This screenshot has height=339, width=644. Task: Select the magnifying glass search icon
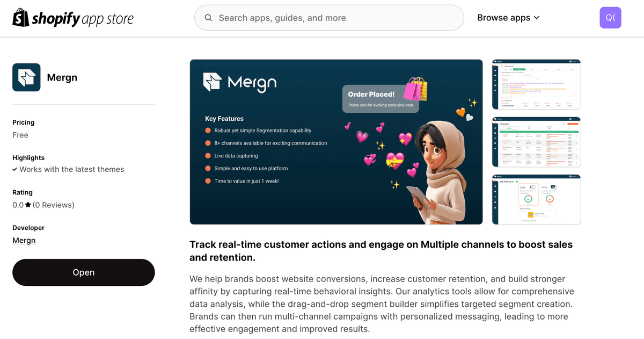tap(208, 18)
